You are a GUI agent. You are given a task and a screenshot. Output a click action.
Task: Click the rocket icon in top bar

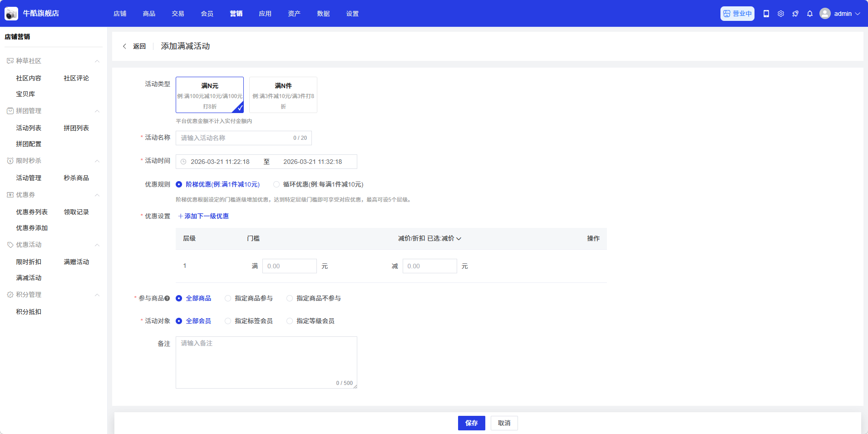click(795, 14)
